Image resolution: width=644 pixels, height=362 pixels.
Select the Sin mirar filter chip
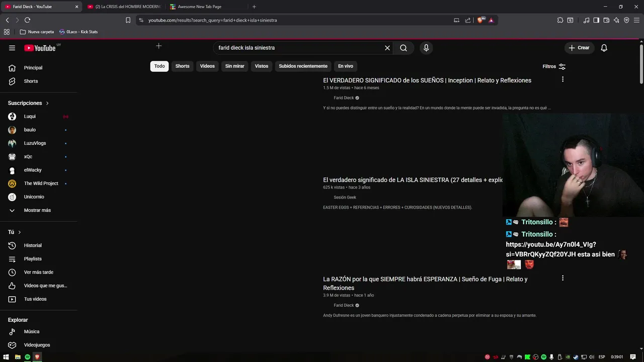pyautogui.click(x=234, y=66)
